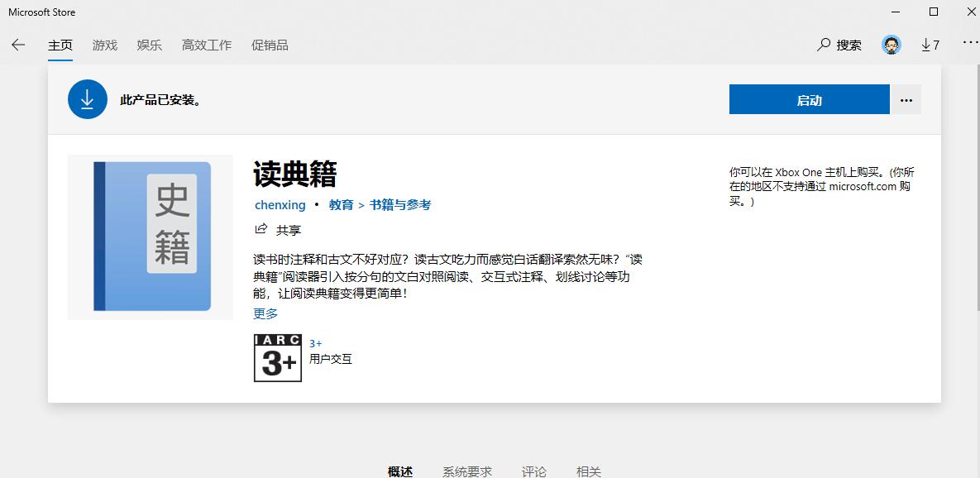
Task: Share the 读典籍 app
Action: pyautogui.click(x=278, y=230)
